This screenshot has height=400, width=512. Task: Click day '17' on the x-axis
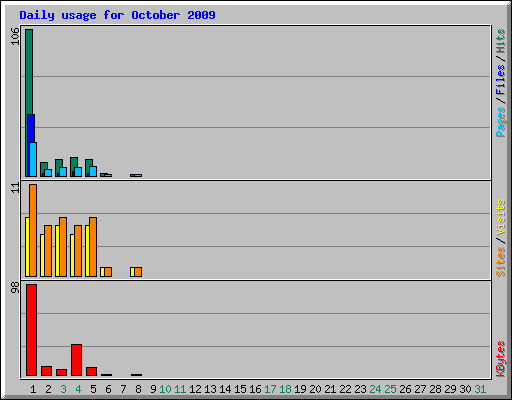270,389
